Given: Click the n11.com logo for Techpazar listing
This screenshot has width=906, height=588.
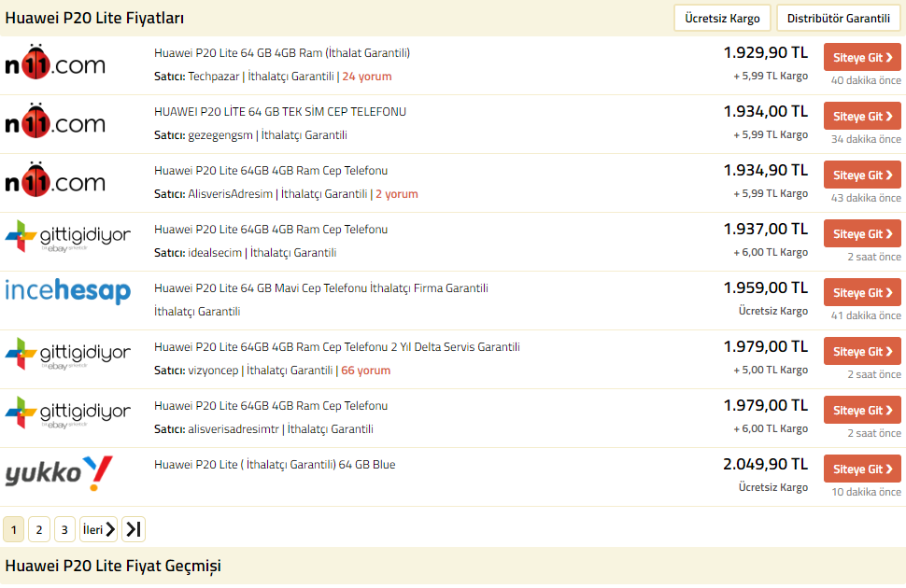Looking at the screenshot, I should (55, 64).
